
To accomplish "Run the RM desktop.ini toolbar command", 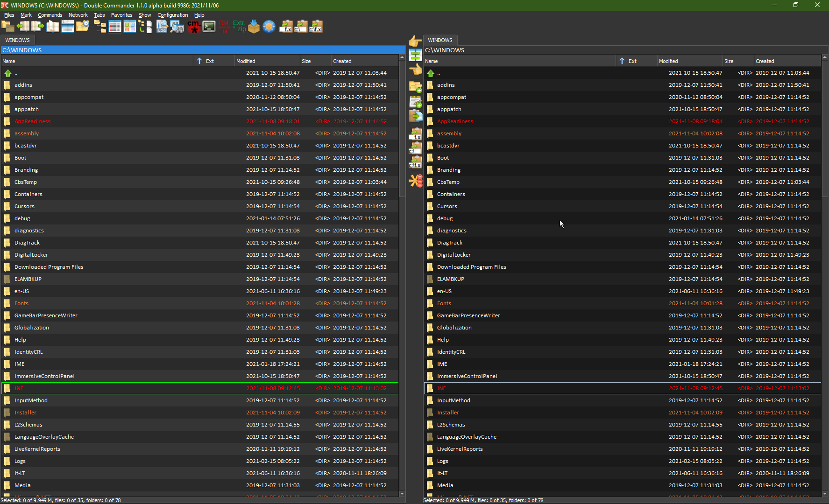I will (x=223, y=27).
